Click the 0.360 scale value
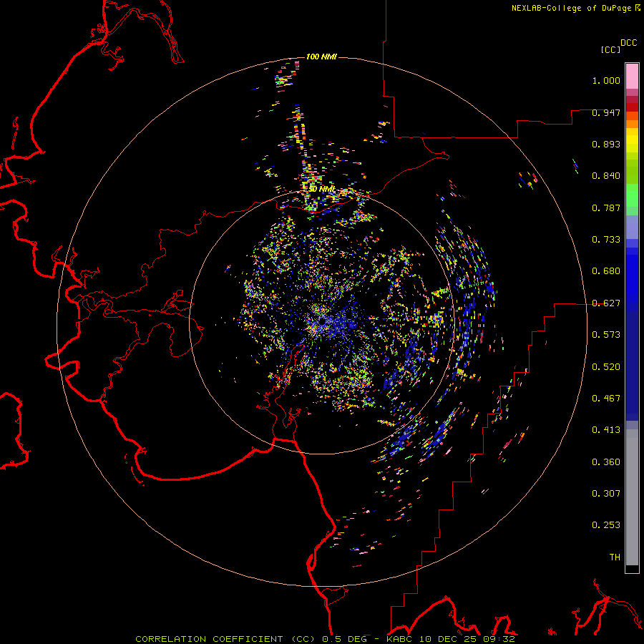The height and width of the screenshot is (644, 644). pos(606,462)
